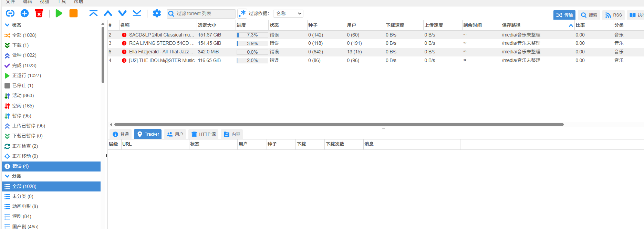Move torrent to top of queue
Image resolution: width=644 pixels, height=229 pixels.
93,13
